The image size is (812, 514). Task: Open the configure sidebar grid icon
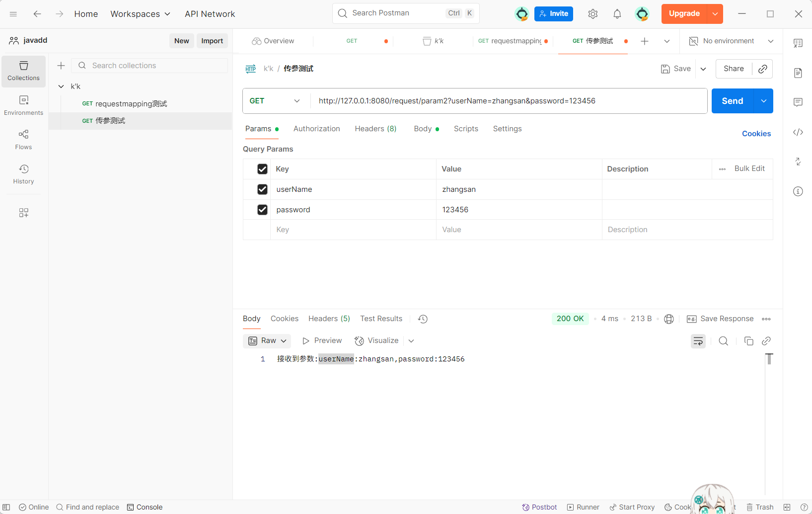click(23, 213)
